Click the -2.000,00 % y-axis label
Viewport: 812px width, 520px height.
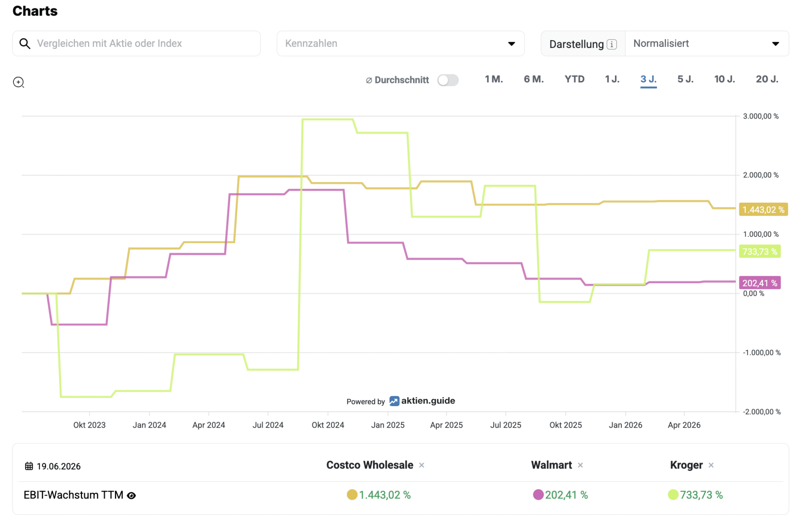[x=762, y=412]
